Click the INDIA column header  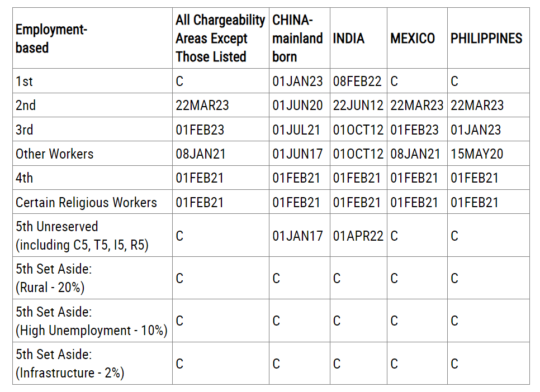tap(349, 39)
